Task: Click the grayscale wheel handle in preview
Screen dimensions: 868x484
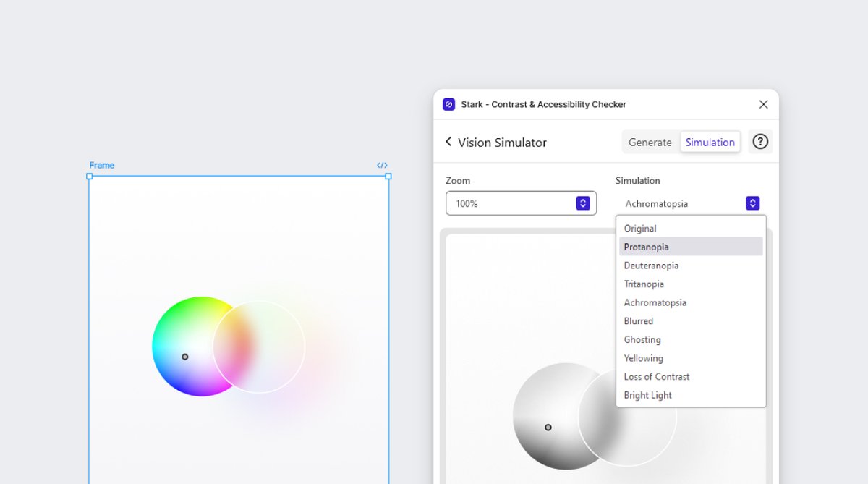Action: [x=548, y=428]
